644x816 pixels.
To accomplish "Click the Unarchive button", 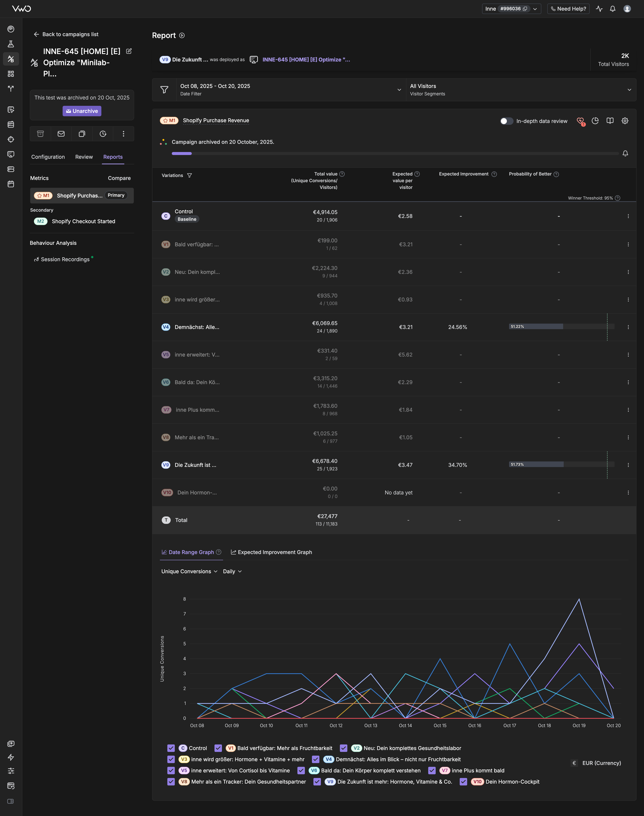I will [82, 111].
